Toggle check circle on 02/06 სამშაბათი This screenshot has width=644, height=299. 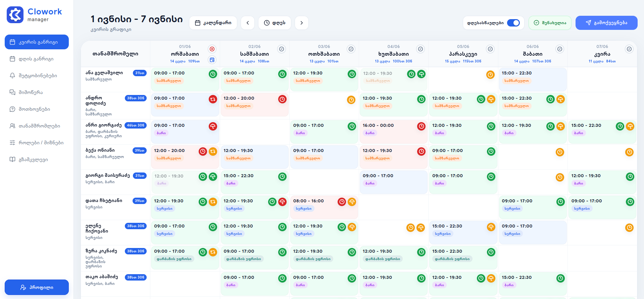(282, 49)
